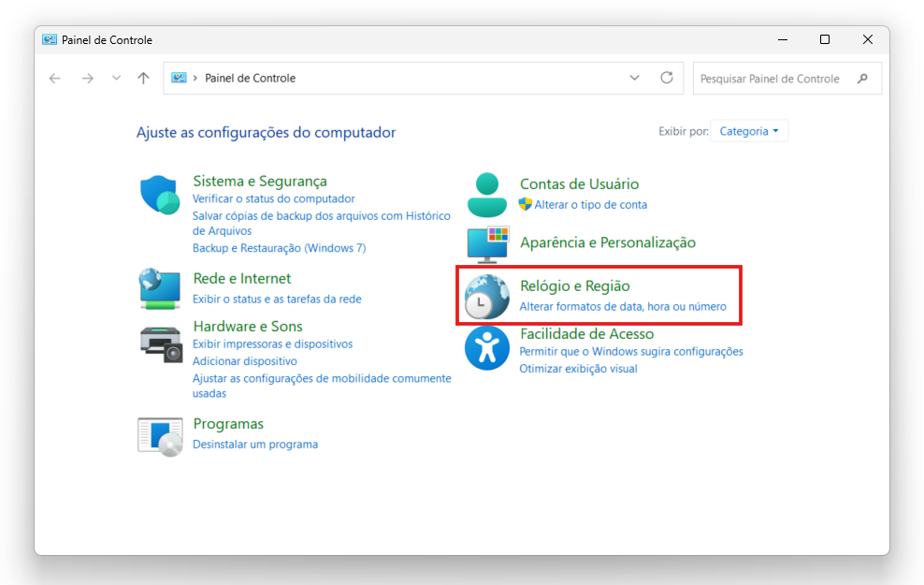The image size is (924, 585).
Task: Click Alterar o tipo de conta link
Action: (x=590, y=205)
